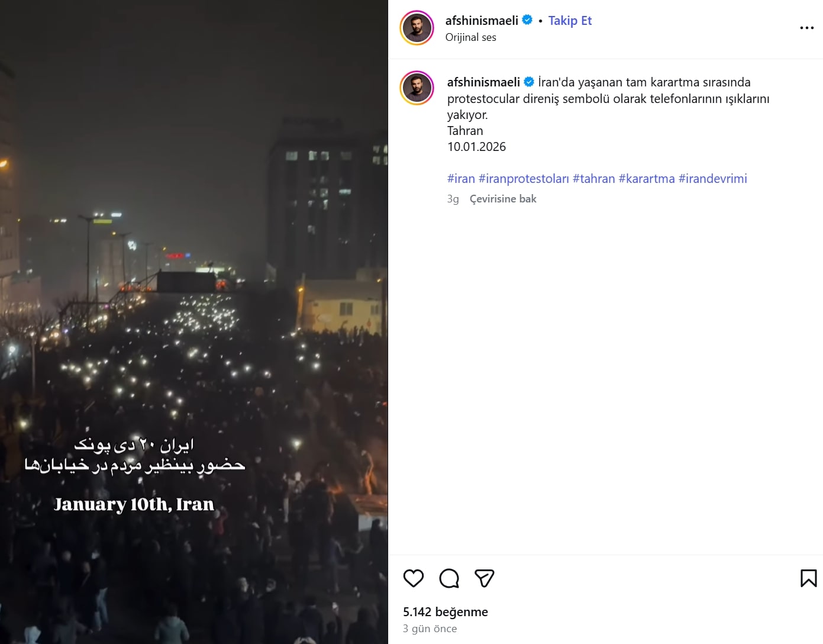
Task: Open comments with speech bubble icon
Action: 449,578
